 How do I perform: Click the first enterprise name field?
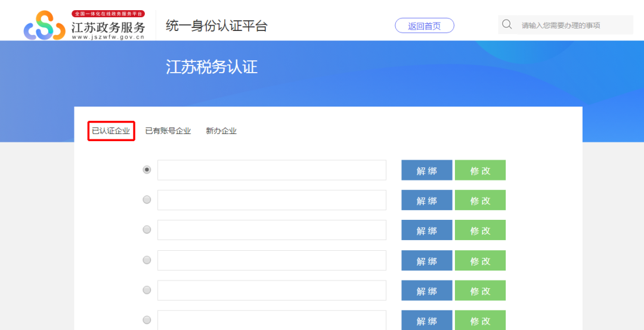(x=272, y=170)
